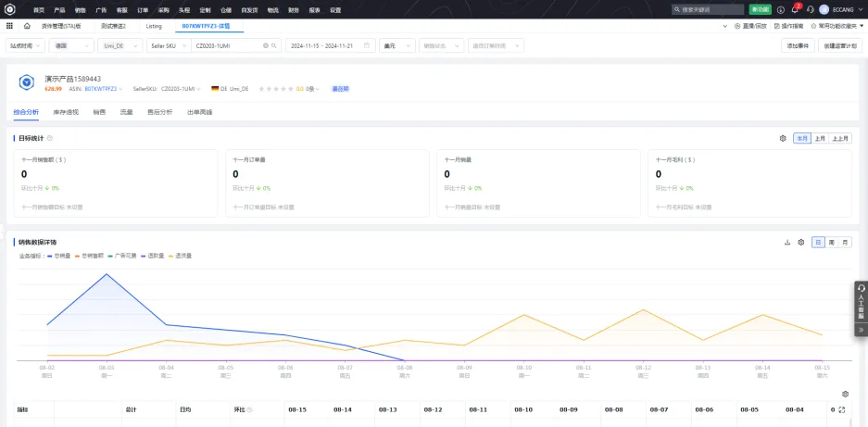
Task: Click the magnifier icon in the SKU field
Action: pos(273,46)
